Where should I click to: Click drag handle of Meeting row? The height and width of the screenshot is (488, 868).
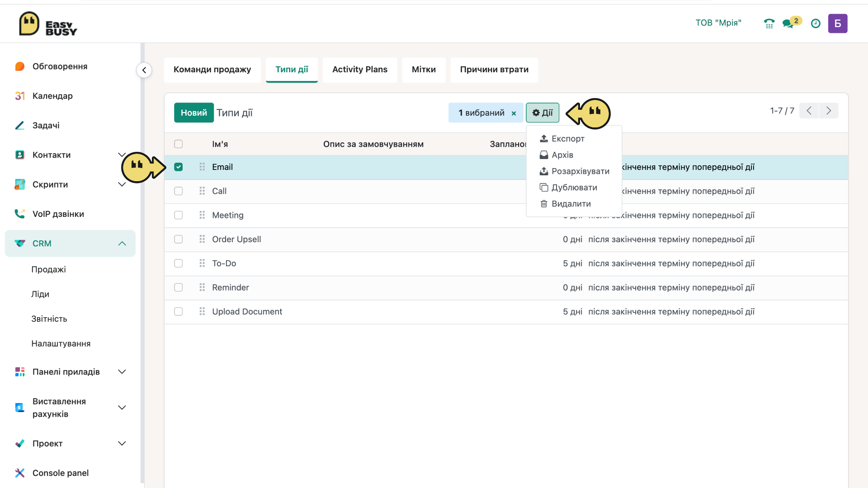tap(202, 215)
